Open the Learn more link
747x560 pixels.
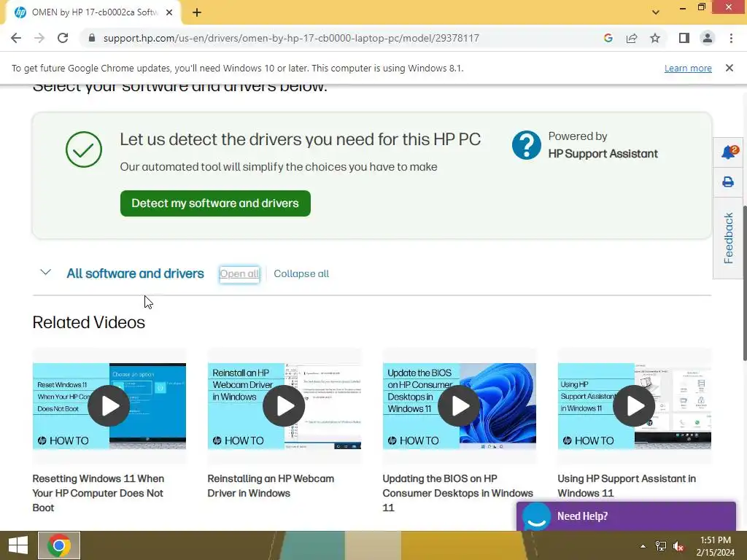(688, 68)
